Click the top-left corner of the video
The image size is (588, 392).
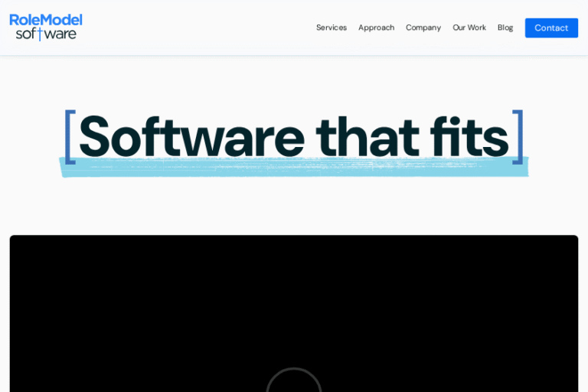coord(14,240)
